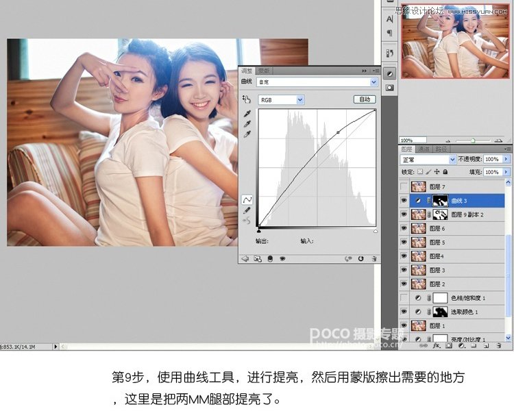The image size is (514, 420).
Task: Open the Masks panel dock icon
Action: (x=390, y=88)
